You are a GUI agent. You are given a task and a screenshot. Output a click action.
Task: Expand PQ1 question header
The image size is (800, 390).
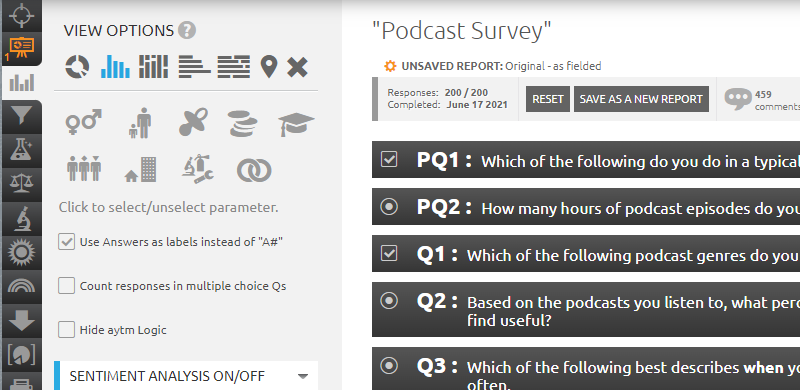click(586, 159)
